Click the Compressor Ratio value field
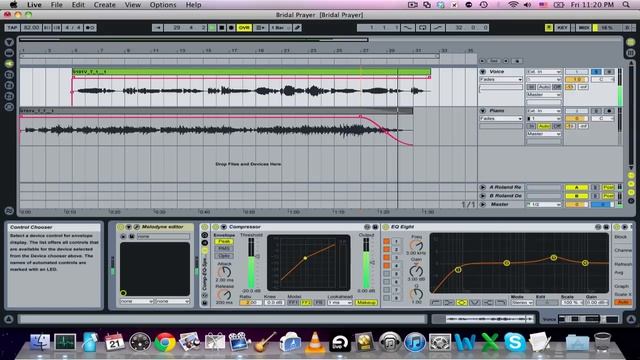This screenshot has height=360, width=640. pyautogui.click(x=250, y=302)
